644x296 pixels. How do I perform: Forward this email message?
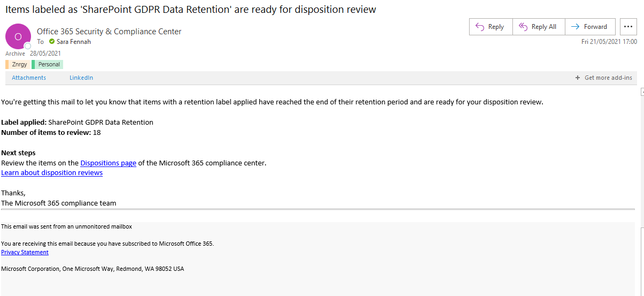click(x=589, y=27)
